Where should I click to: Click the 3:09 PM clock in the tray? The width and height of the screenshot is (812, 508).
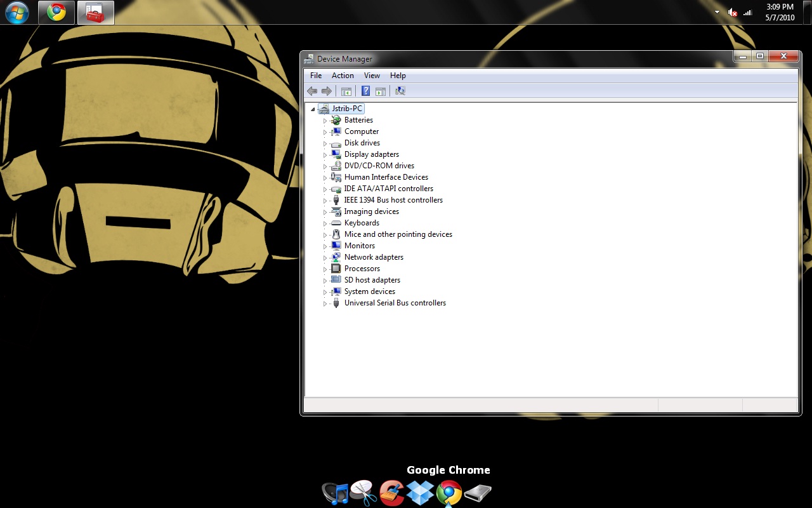[x=780, y=7]
